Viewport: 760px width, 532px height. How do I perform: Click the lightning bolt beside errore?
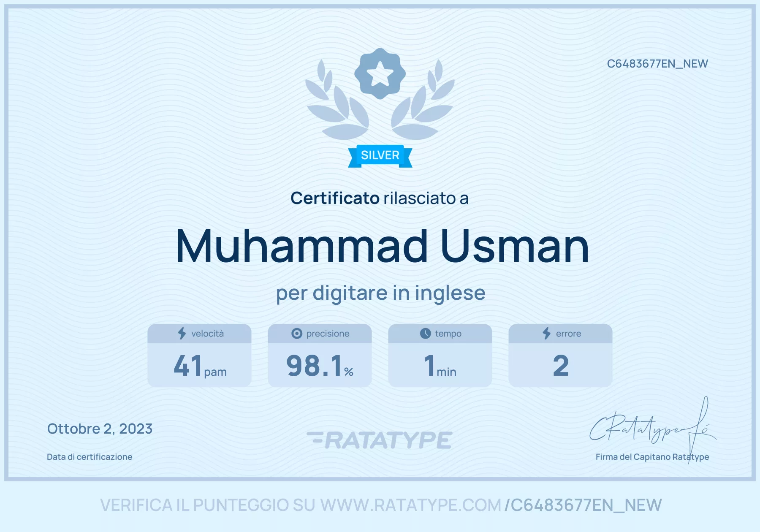click(547, 333)
